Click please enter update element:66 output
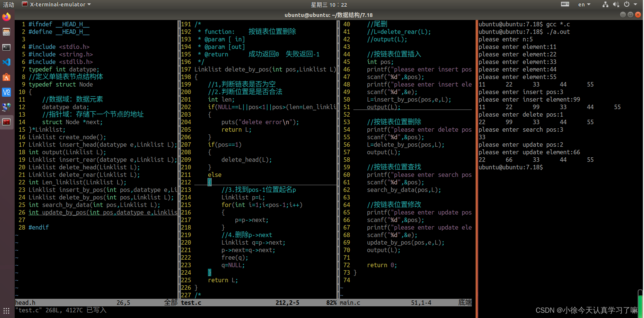 pyautogui.click(x=529, y=152)
